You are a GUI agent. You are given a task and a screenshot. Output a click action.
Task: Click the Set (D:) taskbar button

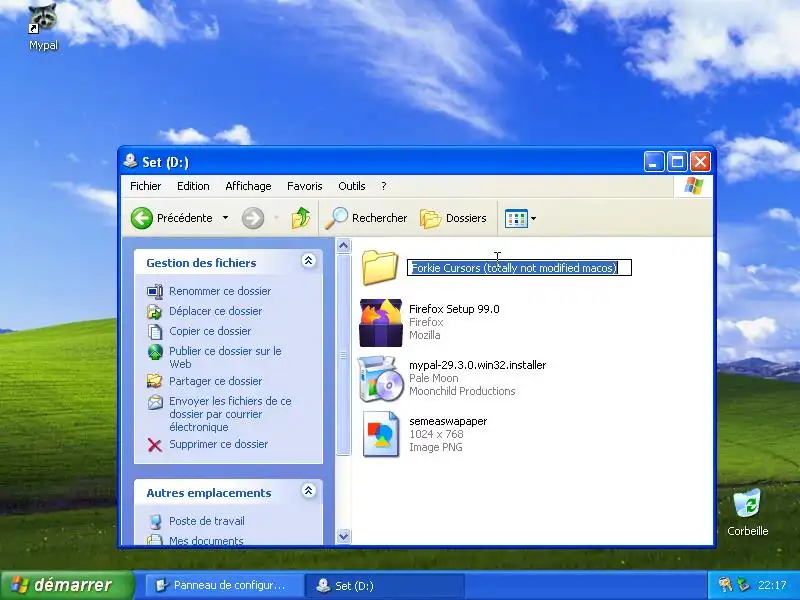point(384,585)
